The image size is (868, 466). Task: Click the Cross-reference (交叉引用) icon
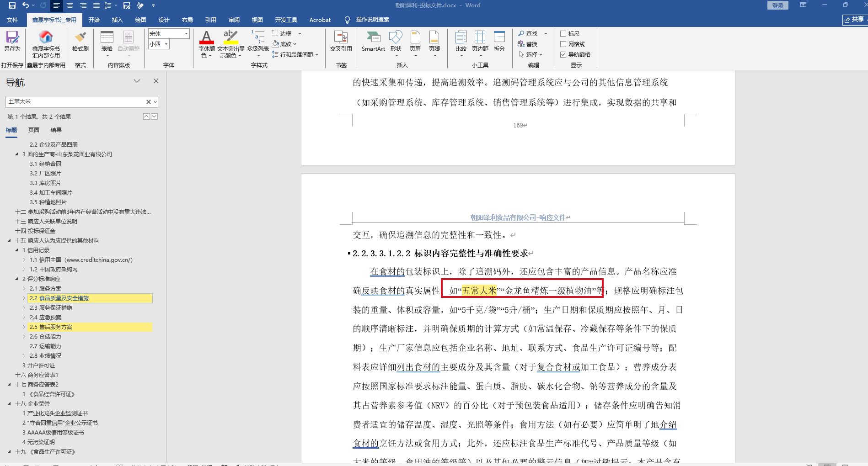(x=341, y=40)
